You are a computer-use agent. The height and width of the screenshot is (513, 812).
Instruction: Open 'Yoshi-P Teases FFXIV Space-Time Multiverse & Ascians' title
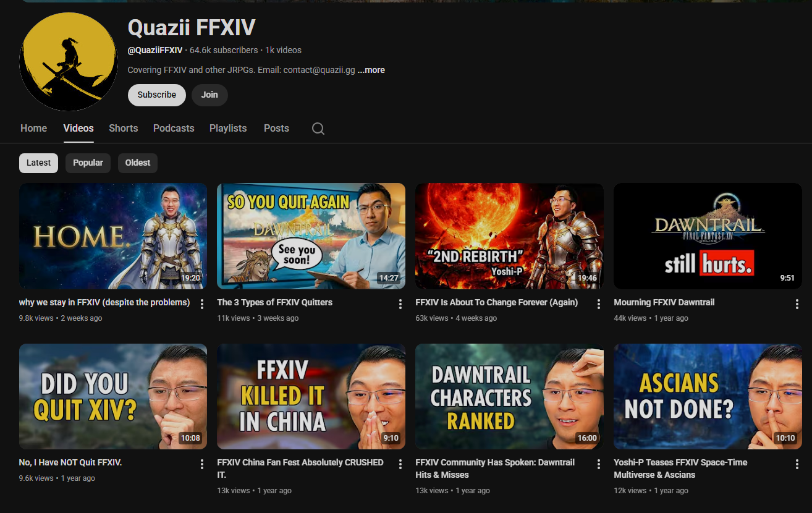pyautogui.click(x=680, y=468)
